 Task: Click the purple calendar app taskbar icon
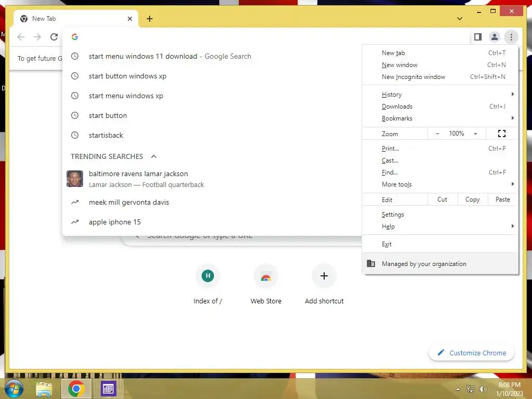pos(108,389)
